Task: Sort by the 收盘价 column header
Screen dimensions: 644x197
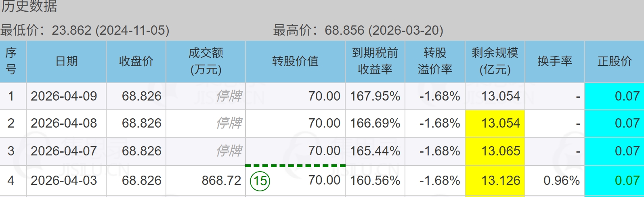Action: (x=136, y=61)
